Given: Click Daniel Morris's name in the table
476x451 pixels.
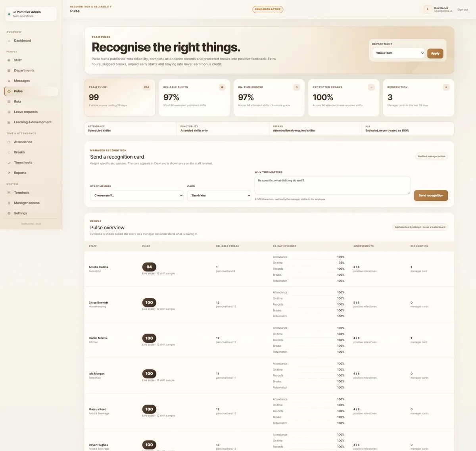Looking at the screenshot, I should point(98,338).
